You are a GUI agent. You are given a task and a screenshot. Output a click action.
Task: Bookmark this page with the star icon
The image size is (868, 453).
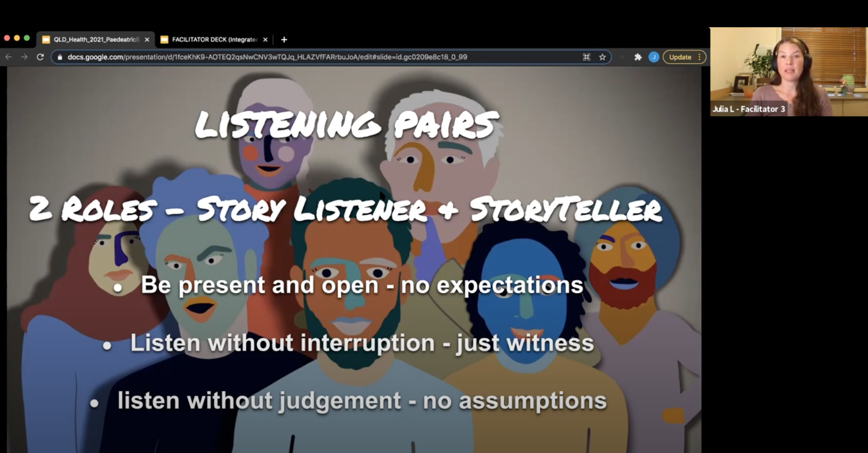pos(602,57)
